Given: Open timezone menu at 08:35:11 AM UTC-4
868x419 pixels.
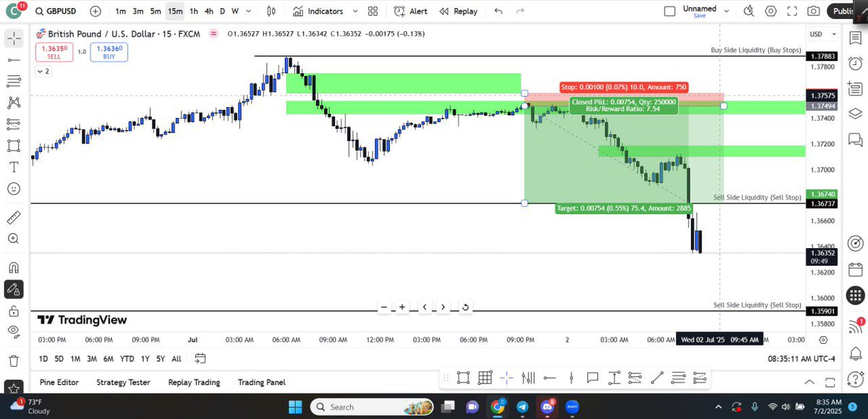Looking at the screenshot, I should pos(803,359).
